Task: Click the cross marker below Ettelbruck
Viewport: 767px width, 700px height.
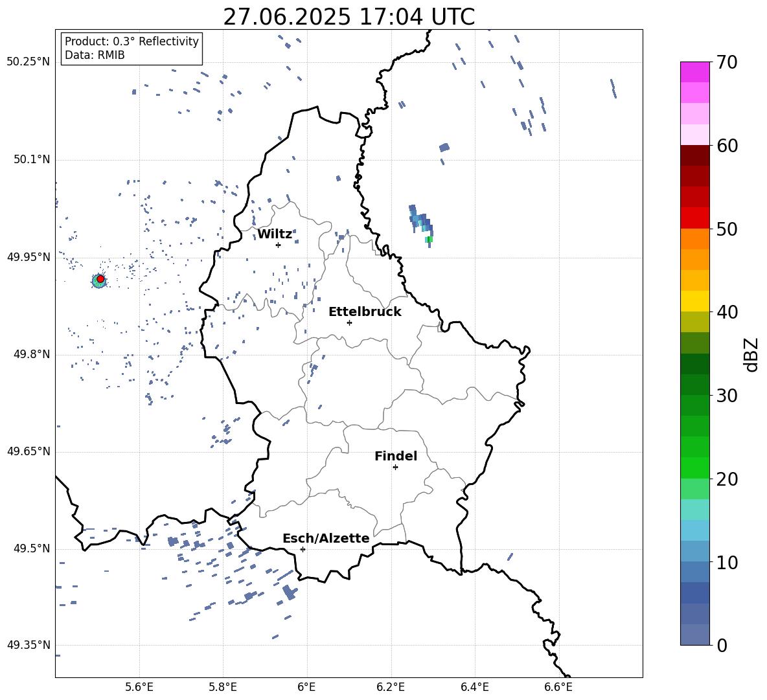Action: pyautogui.click(x=349, y=322)
